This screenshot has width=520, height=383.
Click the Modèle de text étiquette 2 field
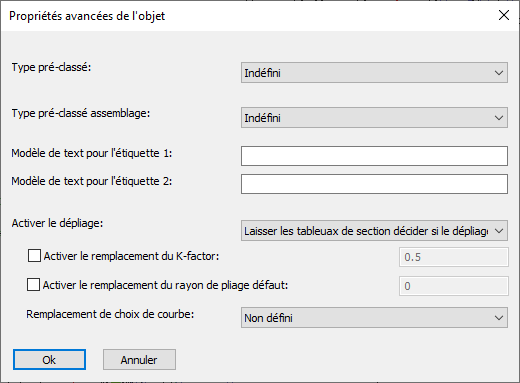coord(374,184)
